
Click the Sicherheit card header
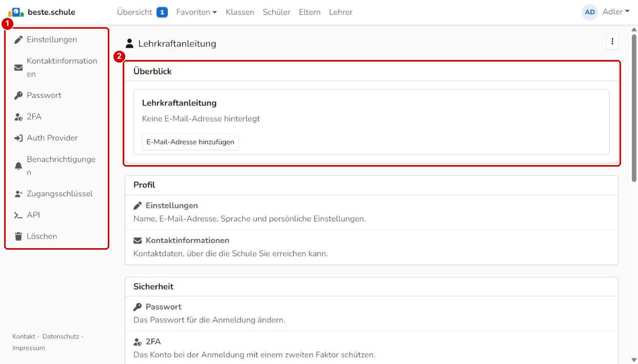(x=372, y=287)
